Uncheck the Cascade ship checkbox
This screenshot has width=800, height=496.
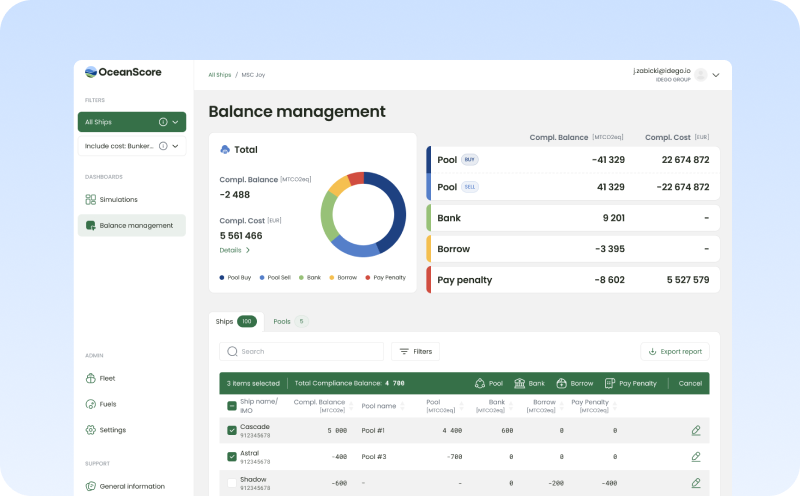pyautogui.click(x=232, y=430)
